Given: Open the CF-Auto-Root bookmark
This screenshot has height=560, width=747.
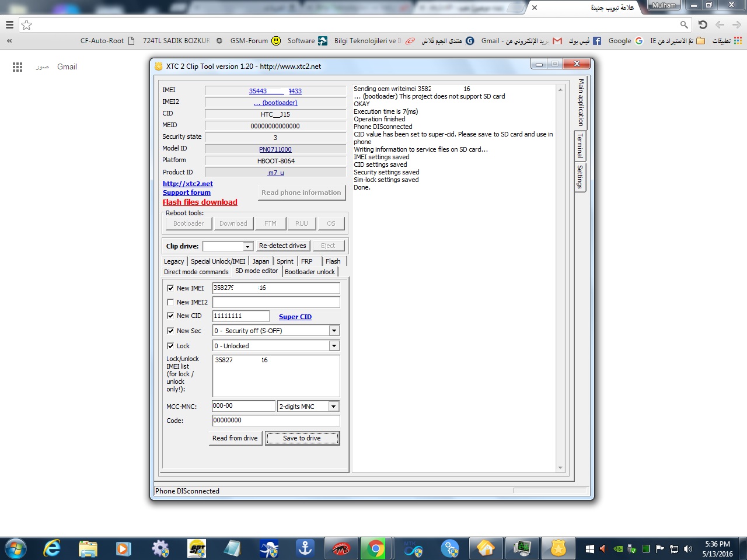Looking at the screenshot, I should (x=107, y=41).
